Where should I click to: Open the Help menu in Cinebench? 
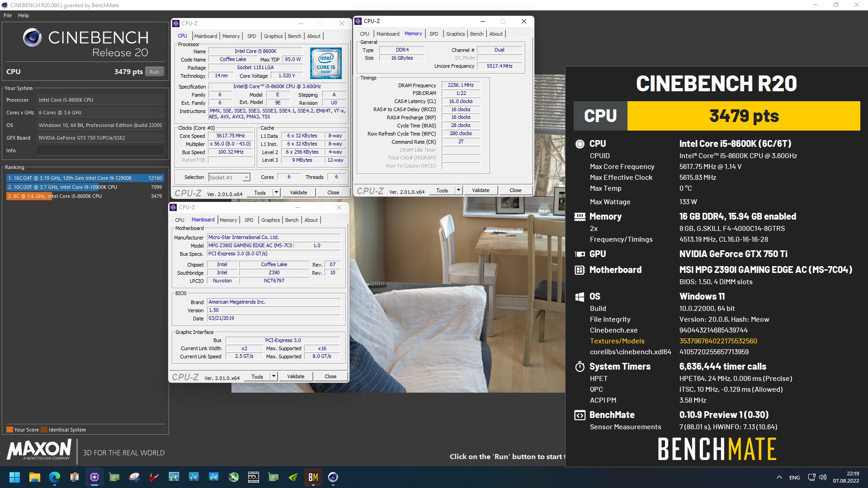pyautogui.click(x=24, y=15)
